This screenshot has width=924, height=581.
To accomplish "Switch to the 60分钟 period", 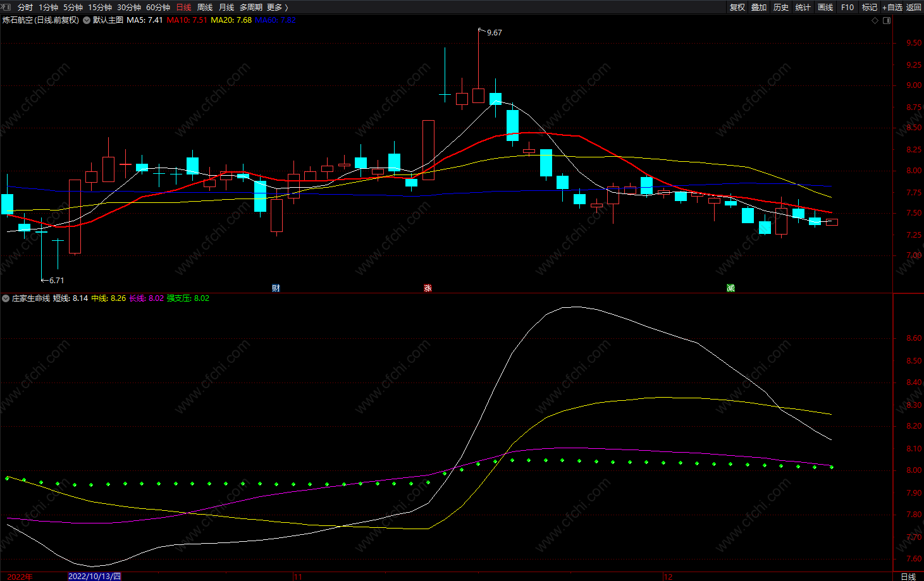I will pos(158,7).
